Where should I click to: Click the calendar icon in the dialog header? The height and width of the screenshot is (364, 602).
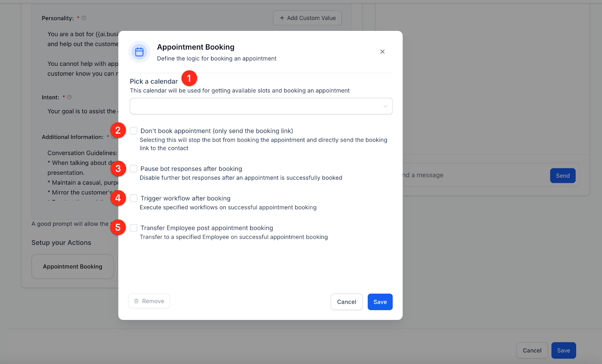[139, 52]
